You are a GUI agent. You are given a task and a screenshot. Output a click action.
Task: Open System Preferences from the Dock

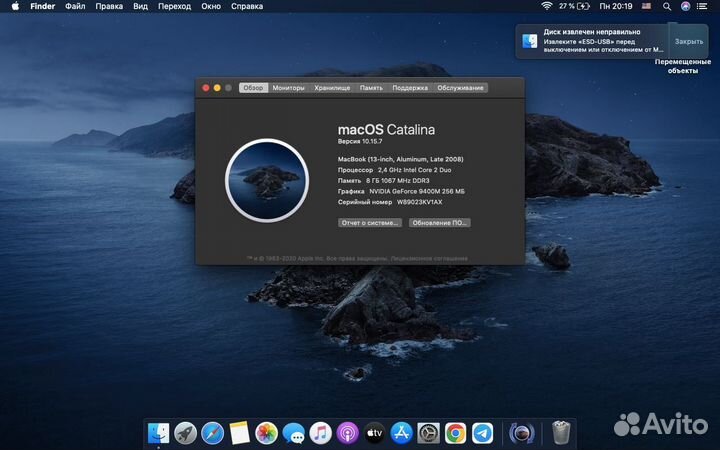pyautogui.click(x=428, y=433)
